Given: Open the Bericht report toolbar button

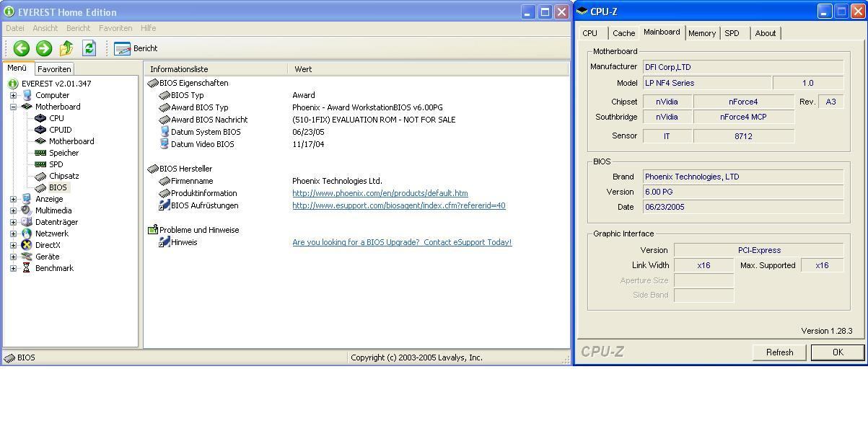Looking at the screenshot, I should pos(136,48).
